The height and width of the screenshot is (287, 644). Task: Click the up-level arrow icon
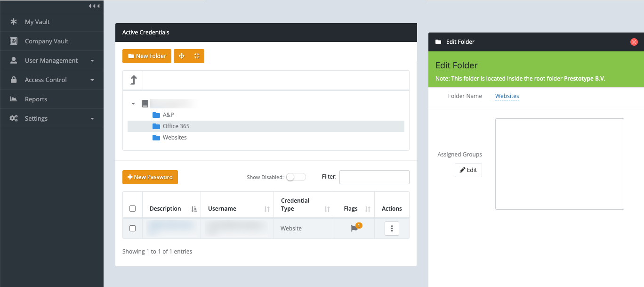pos(133,80)
